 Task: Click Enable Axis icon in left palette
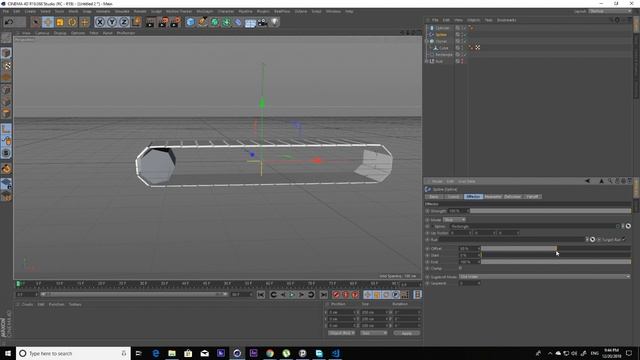pos(6,129)
